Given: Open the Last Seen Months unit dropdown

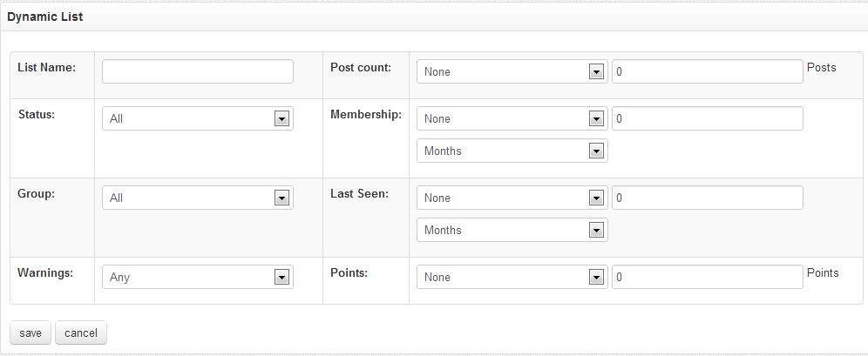Looking at the screenshot, I should pos(512,230).
